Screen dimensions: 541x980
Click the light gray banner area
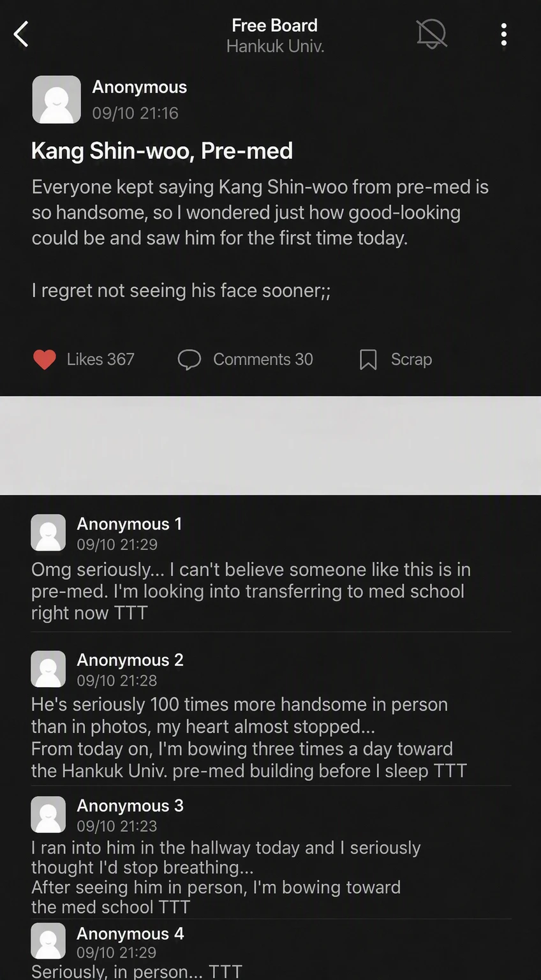270,445
